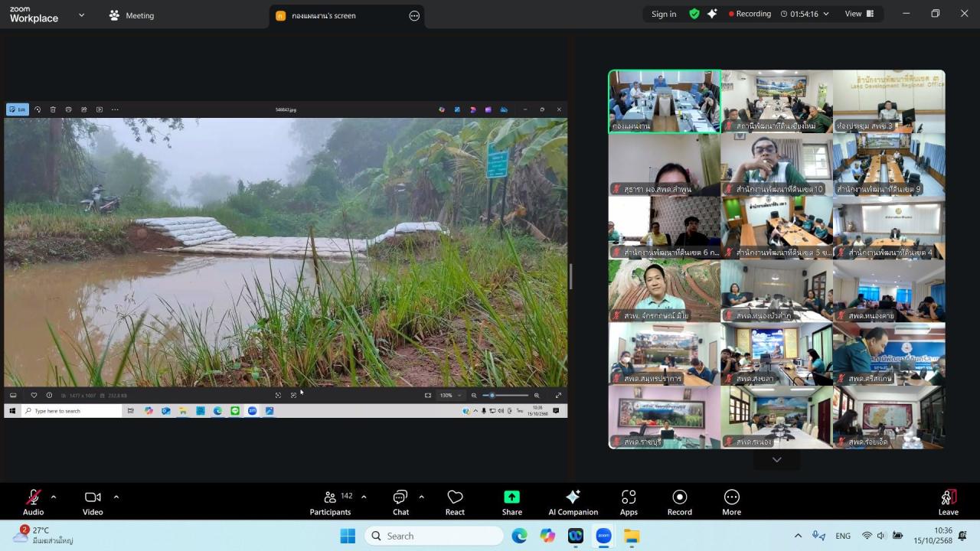Image resolution: width=980 pixels, height=551 pixels.
Task: Open the Chat panel
Action: point(400,502)
